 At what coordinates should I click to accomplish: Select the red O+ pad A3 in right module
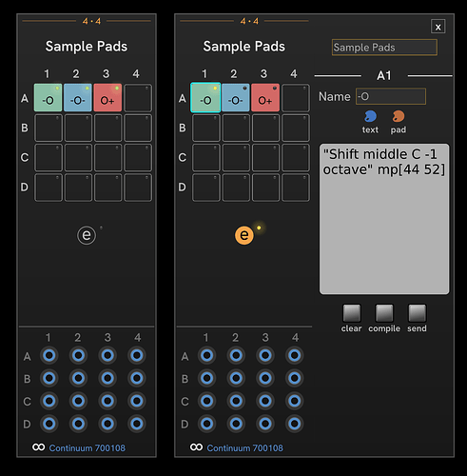265,98
